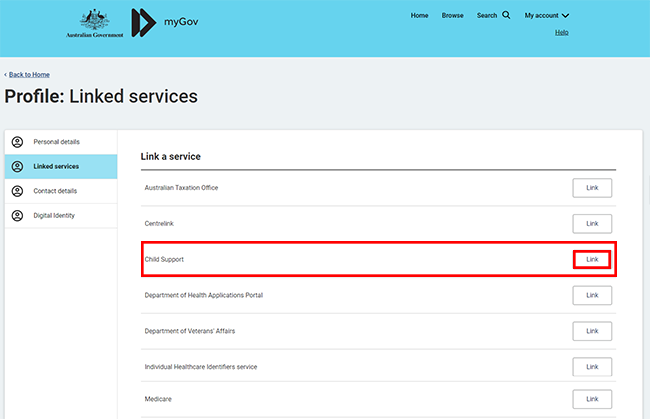Image resolution: width=650 pixels, height=419 pixels.
Task: Link Individual Healthcare Identifiers service
Action: pos(592,367)
